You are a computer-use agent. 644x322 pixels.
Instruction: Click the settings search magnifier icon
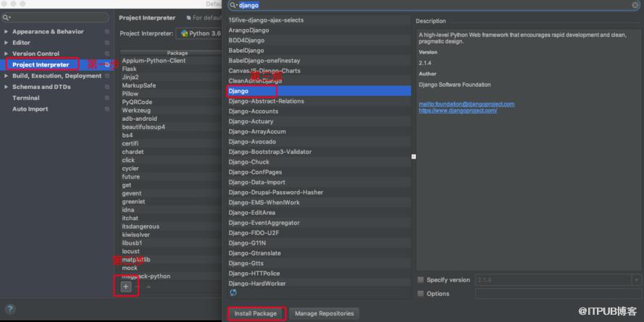coord(6,17)
